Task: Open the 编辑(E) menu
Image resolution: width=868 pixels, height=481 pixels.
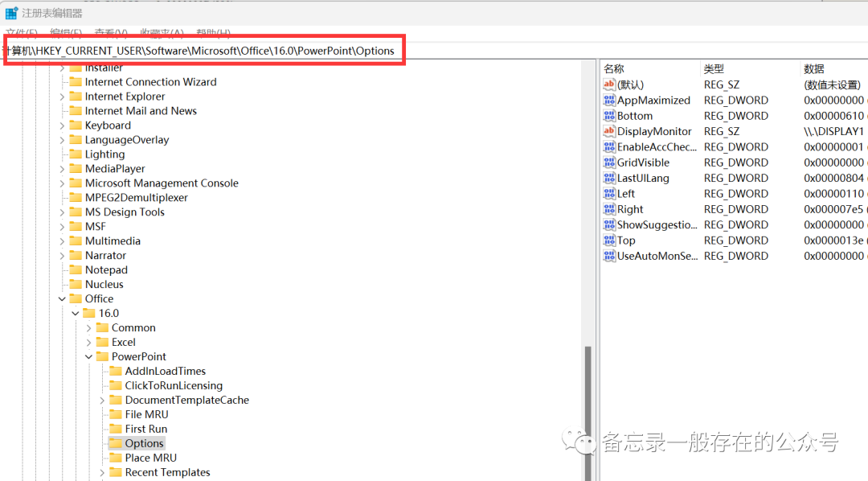Action: (66, 33)
